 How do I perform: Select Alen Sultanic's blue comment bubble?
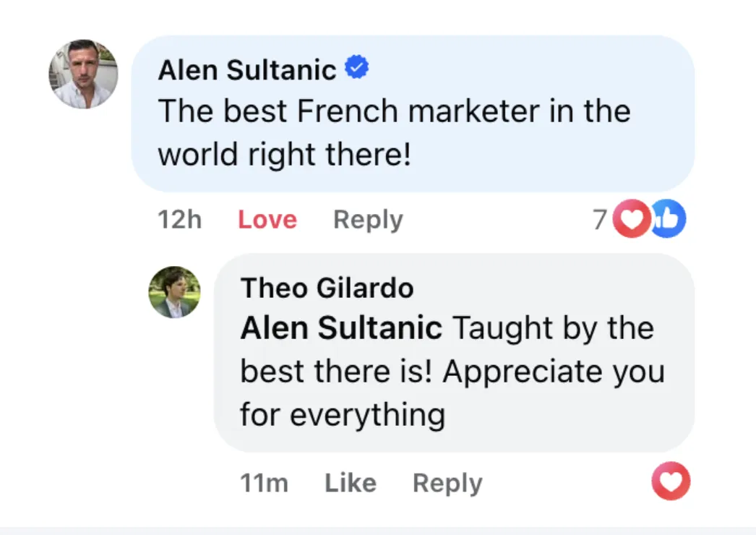pyautogui.click(x=413, y=114)
